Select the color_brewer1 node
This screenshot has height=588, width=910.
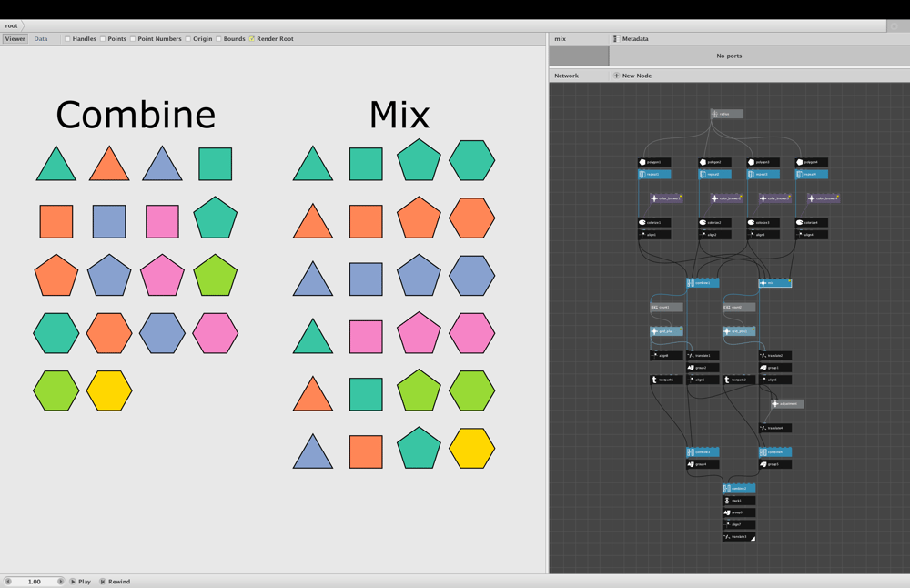(x=666, y=198)
